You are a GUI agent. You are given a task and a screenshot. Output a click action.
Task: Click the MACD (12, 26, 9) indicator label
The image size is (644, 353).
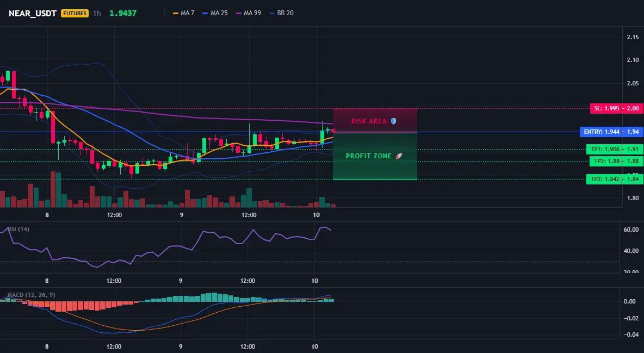(31, 295)
